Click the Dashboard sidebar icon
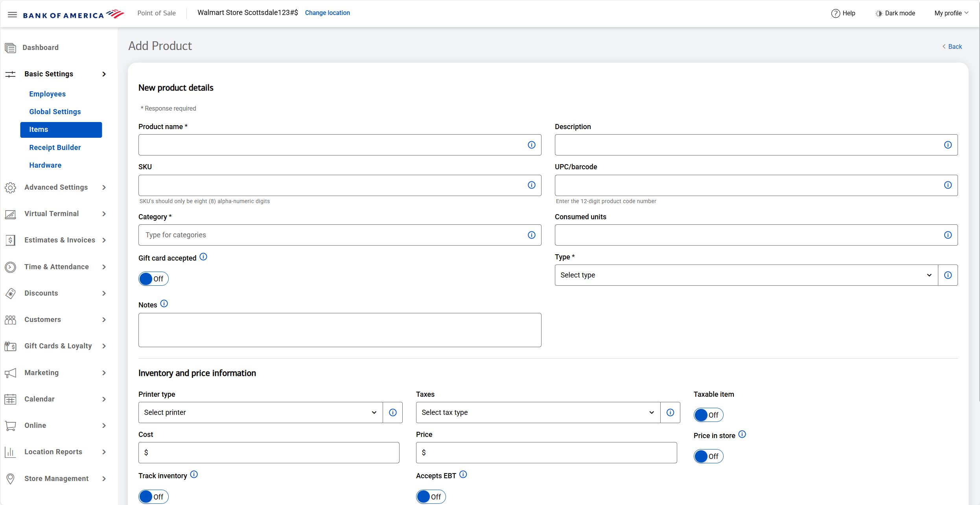This screenshot has width=980, height=505. [x=11, y=48]
